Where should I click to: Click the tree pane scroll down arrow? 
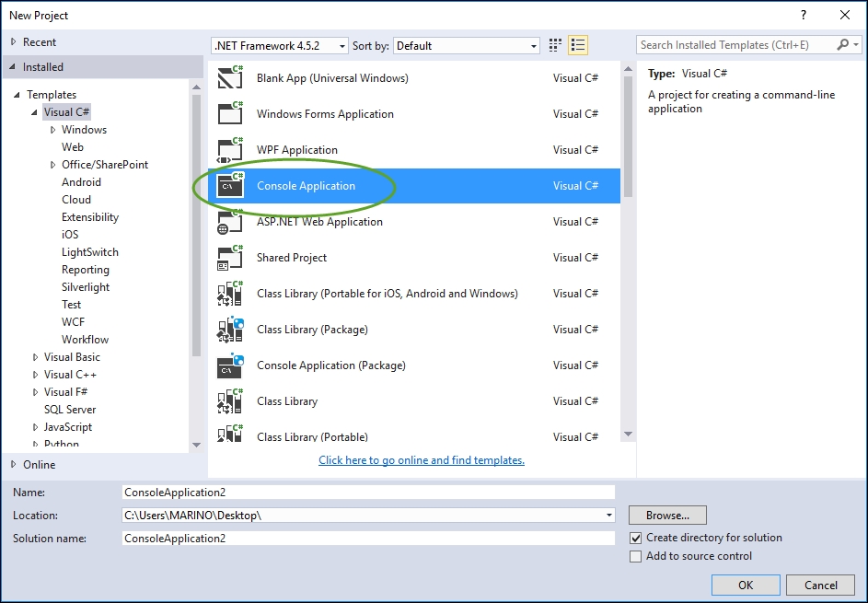point(196,445)
